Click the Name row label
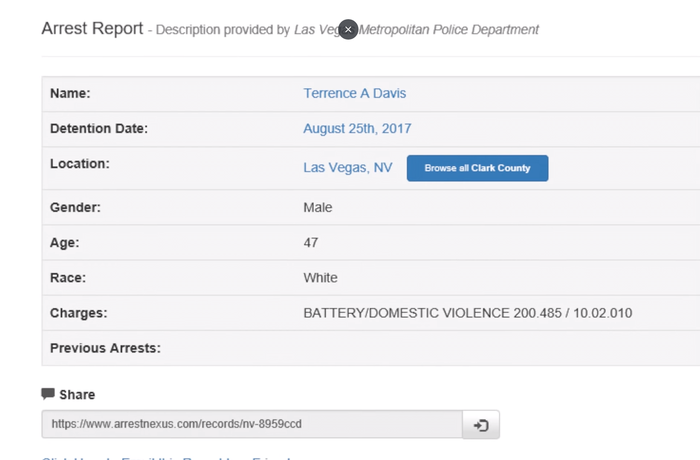 click(70, 93)
